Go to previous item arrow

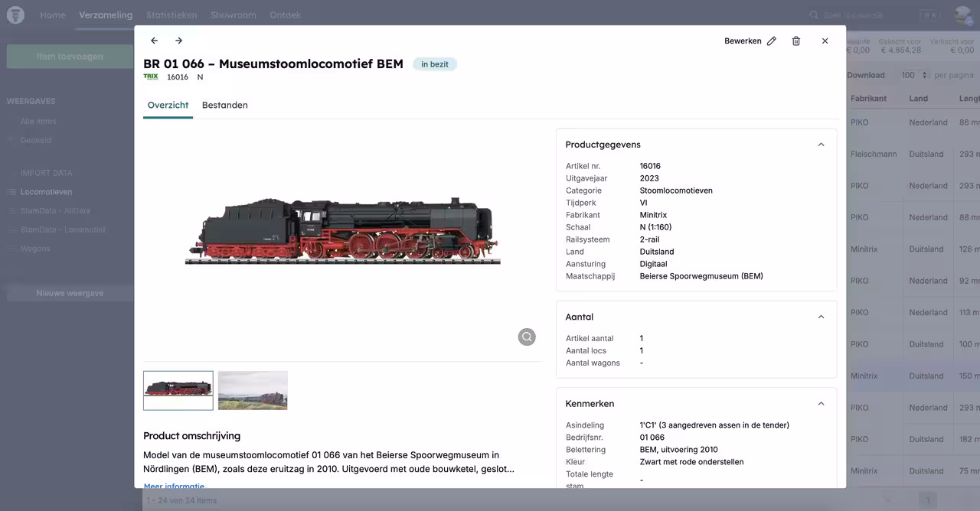coord(155,41)
